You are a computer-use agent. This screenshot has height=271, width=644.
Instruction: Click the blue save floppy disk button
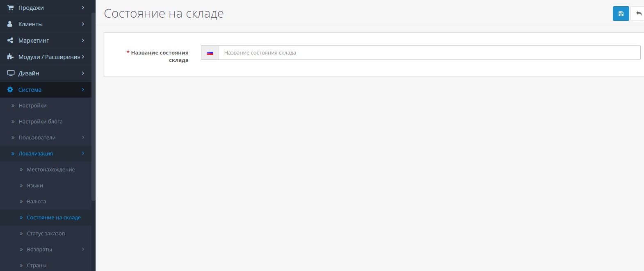[x=621, y=14]
